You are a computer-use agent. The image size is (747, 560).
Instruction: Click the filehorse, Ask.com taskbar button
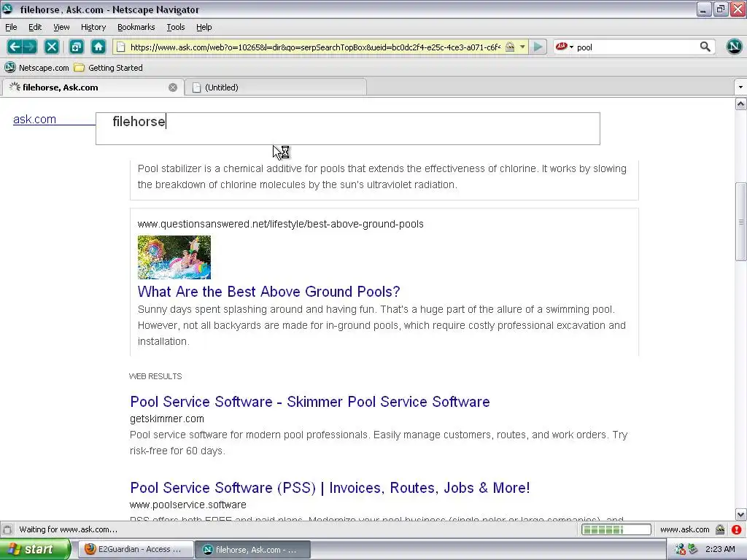pos(253,550)
